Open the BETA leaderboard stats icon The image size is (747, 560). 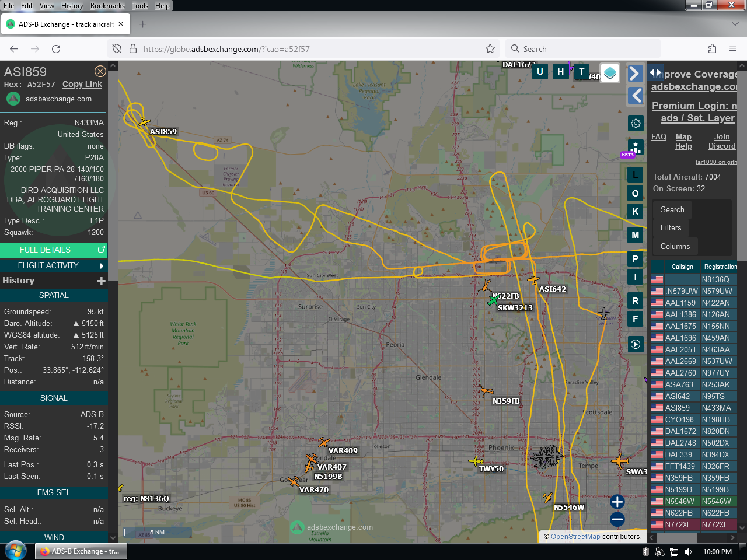click(636, 148)
